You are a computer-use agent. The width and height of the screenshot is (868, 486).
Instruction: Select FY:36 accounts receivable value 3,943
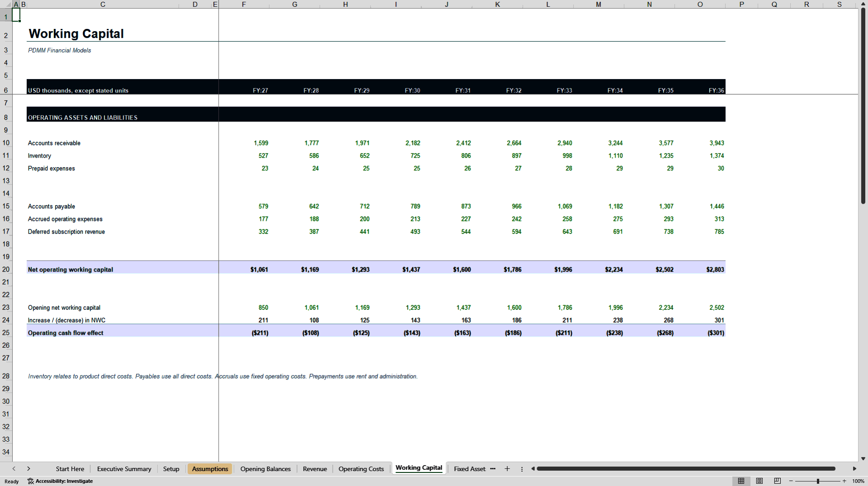pos(717,143)
